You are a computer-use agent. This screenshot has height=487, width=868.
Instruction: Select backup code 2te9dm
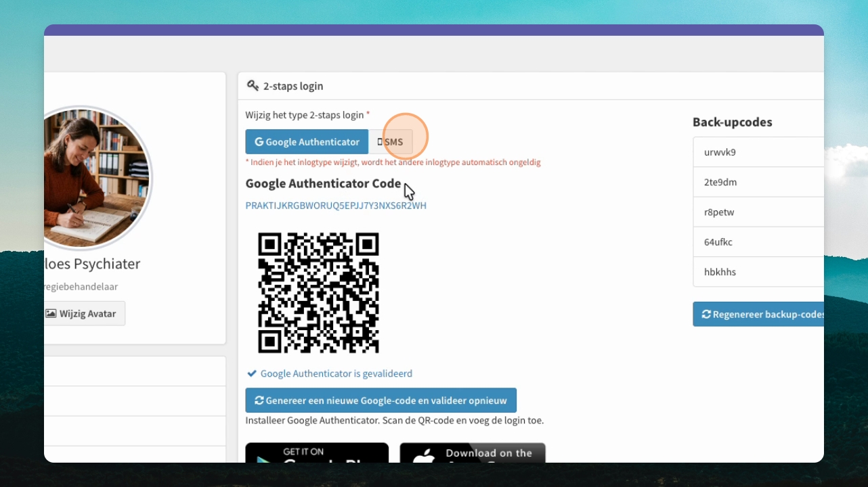(758, 182)
